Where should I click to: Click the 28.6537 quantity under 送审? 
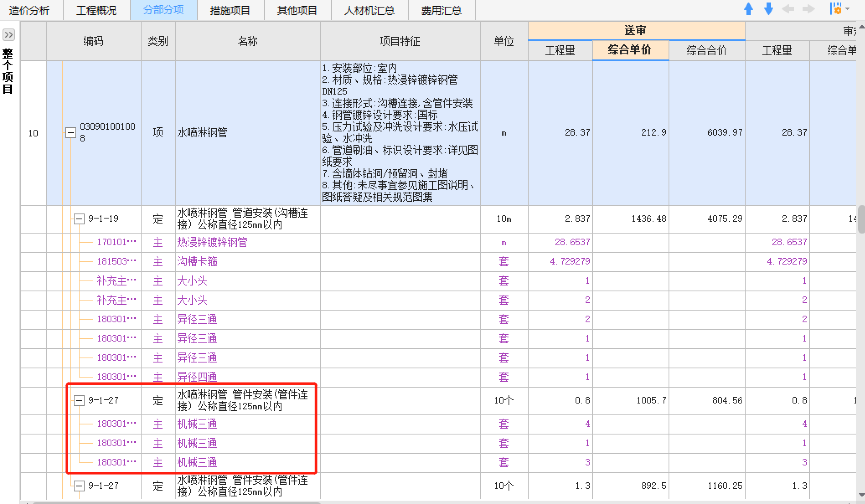(560, 242)
